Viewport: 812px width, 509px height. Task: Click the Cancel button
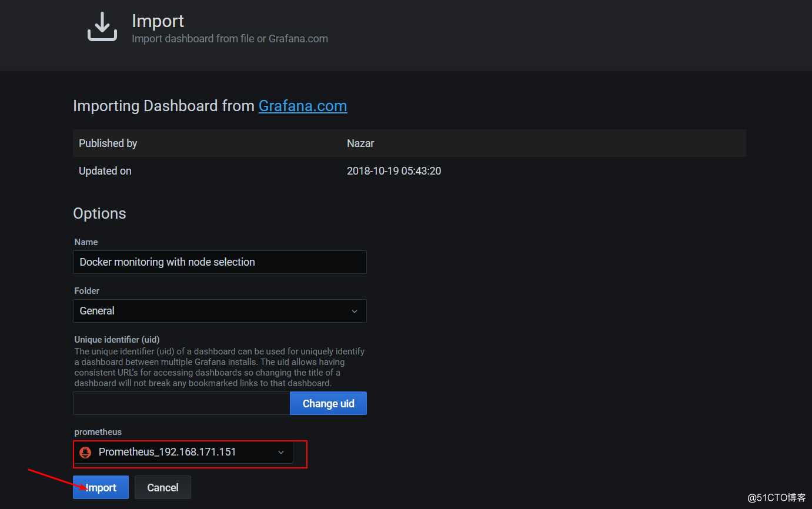coord(163,487)
